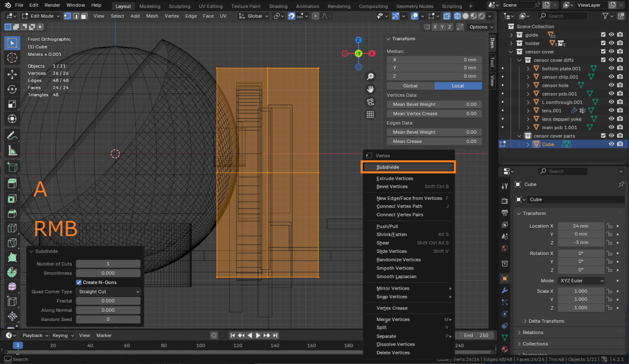The height and width of the screenshot is (364, 629).
Task: Toggle visibility of censor hole object
Action: point(611,85)
